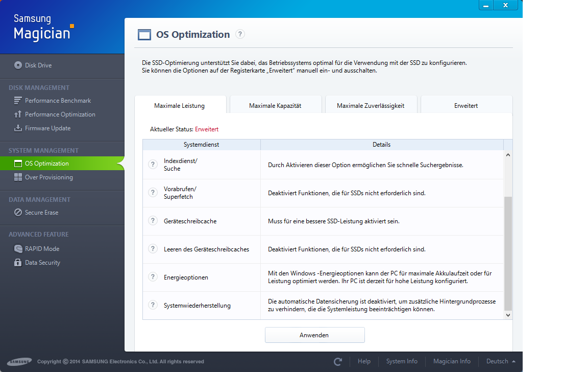The width and height of the screenshot is (588, 372).
Task: Open the Deutsch language dropdown
Action: click(x=501, y=361)
